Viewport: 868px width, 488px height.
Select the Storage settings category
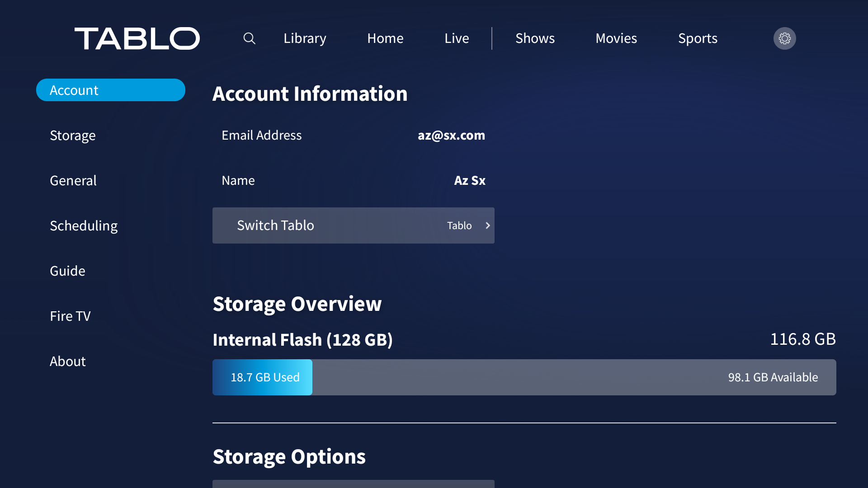point(73,135)
